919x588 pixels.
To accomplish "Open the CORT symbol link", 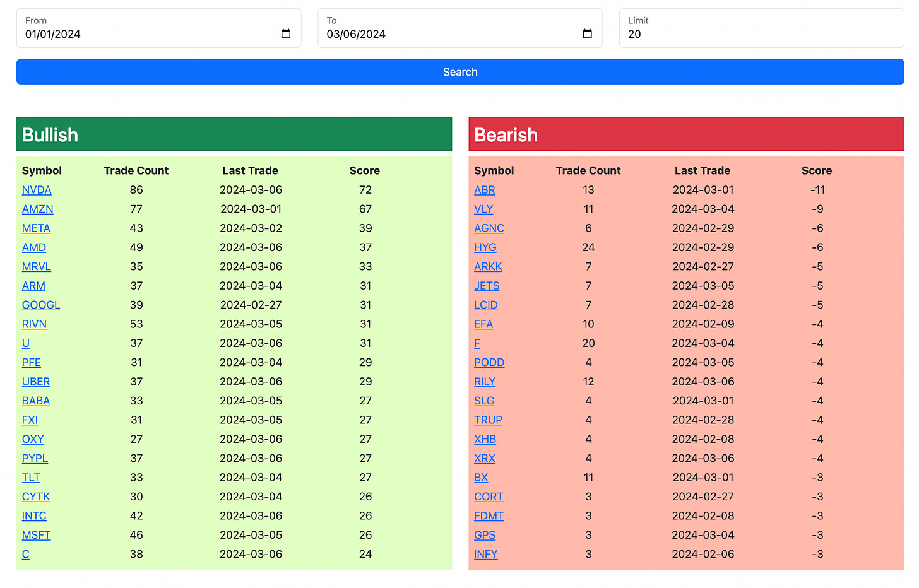I will [x=489, y=497].
